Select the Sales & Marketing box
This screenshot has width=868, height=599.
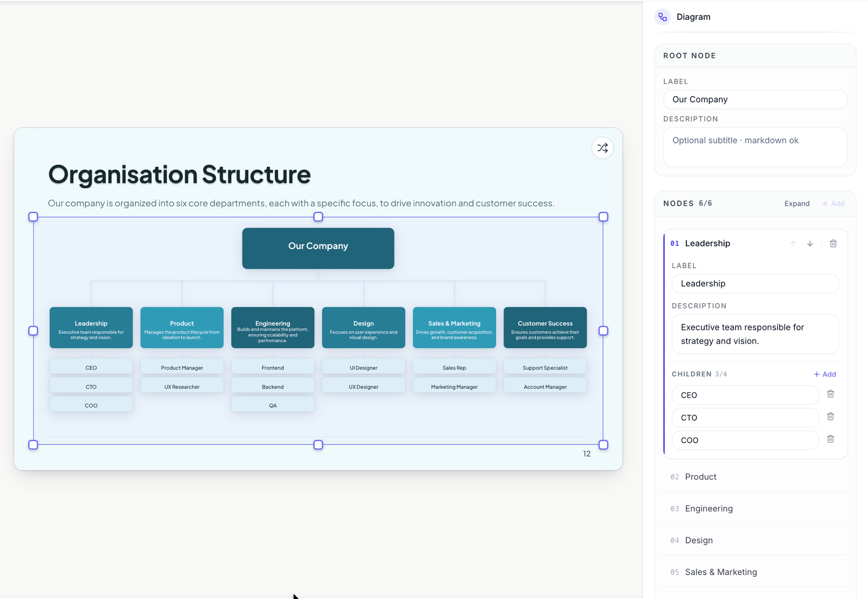click(x=454, y=328)
